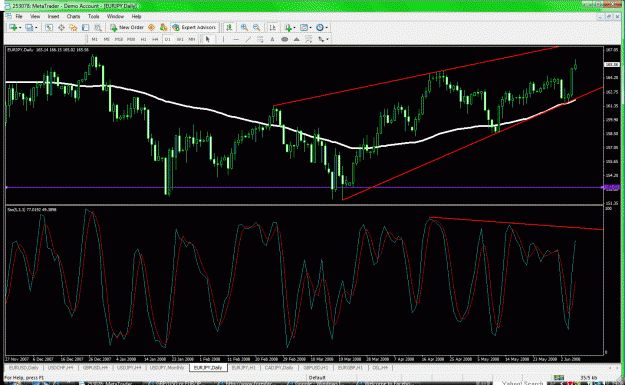Toggle the Terminal window icon
Viewport: 625px width, 385px height.
click(x=85, y=28)
